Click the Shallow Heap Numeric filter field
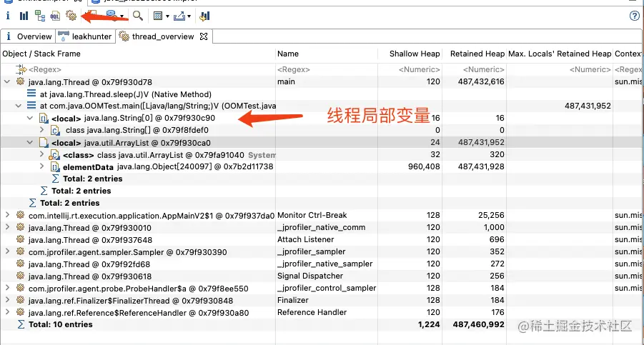 click(410, 69)
